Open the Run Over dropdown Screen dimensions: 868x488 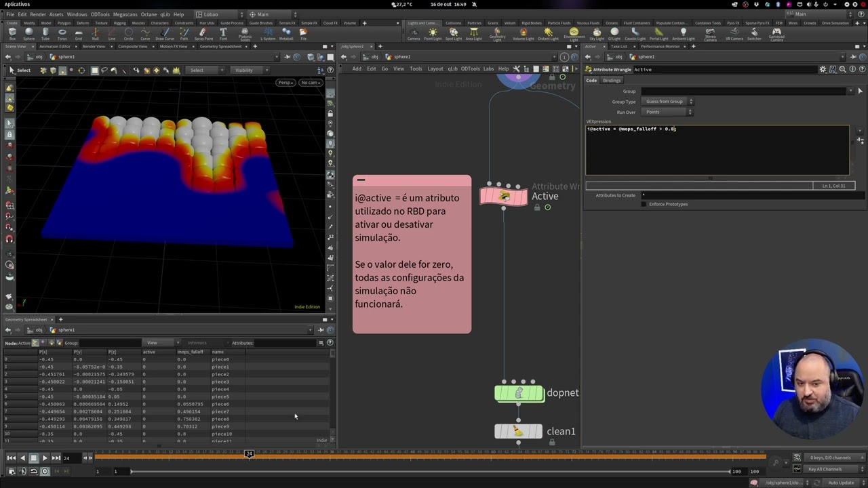click(668, 112)
